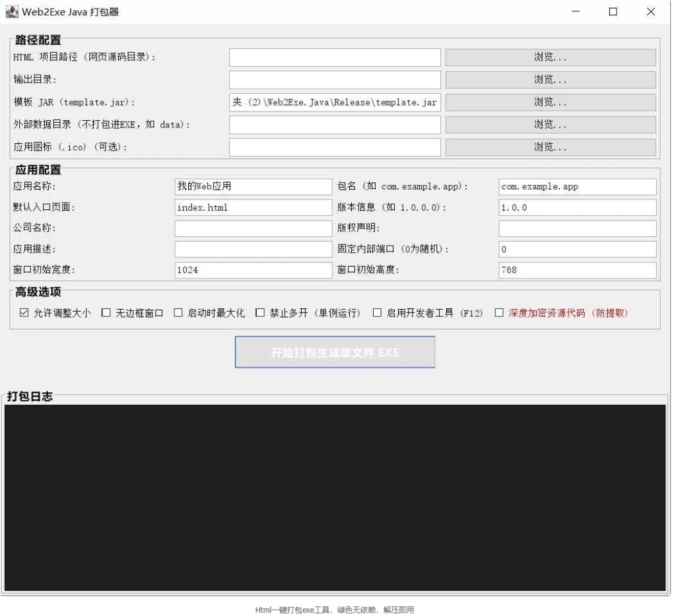Click the 窗口初始高度 field 768
The height and width of the screenshot is (616, 676).
pos(578,270)
